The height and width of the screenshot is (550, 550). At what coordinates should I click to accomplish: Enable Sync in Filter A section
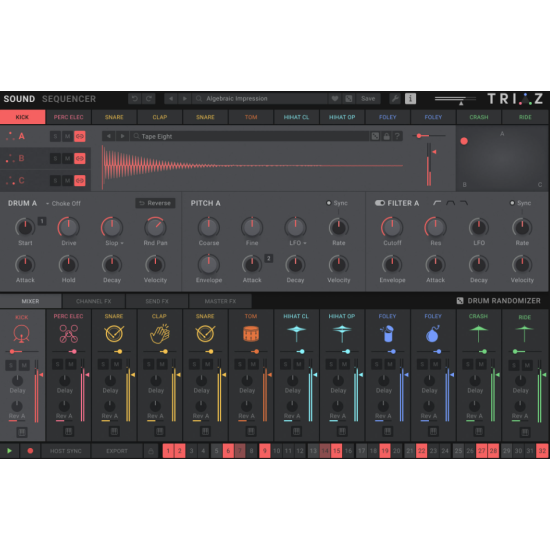(x=512, y=203)
